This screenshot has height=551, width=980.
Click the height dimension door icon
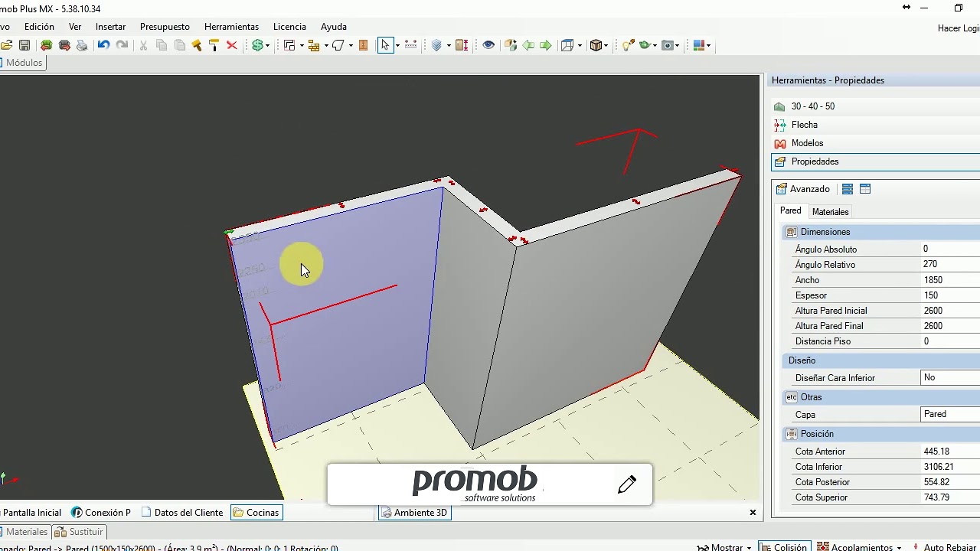pyautogui.click(x=462, y=46)
